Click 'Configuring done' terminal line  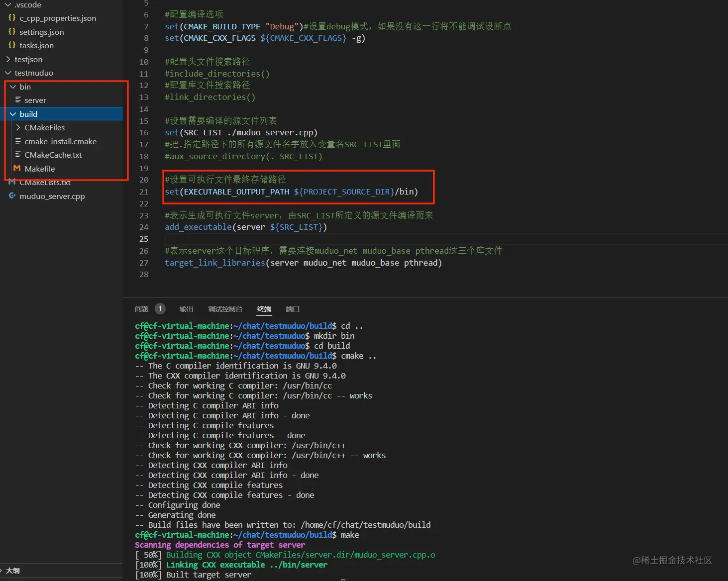178,505
